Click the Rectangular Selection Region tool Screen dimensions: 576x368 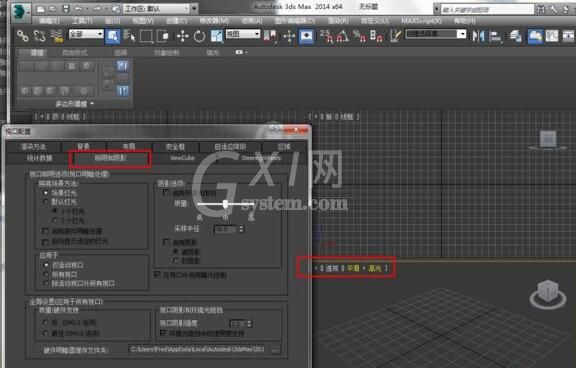click(x=146, y=36)
